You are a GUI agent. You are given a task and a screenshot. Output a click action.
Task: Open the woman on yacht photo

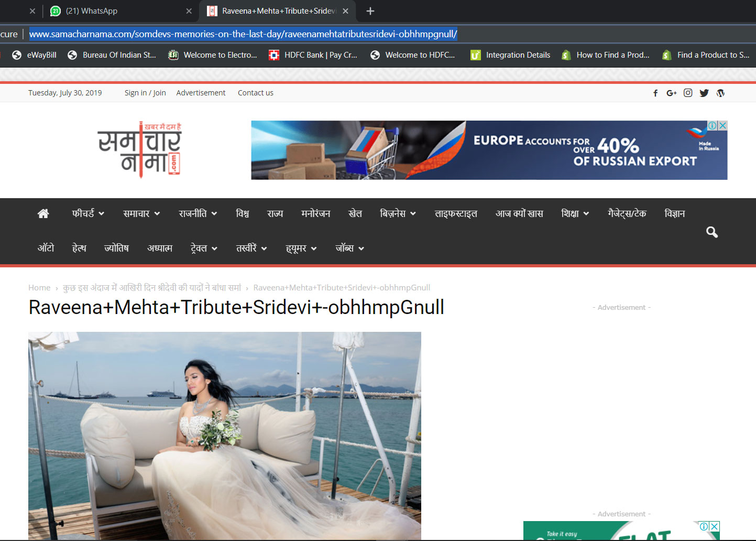pos(225,436)
